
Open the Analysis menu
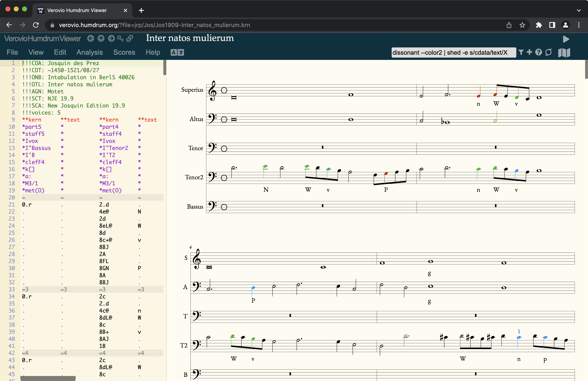[89, 52]
